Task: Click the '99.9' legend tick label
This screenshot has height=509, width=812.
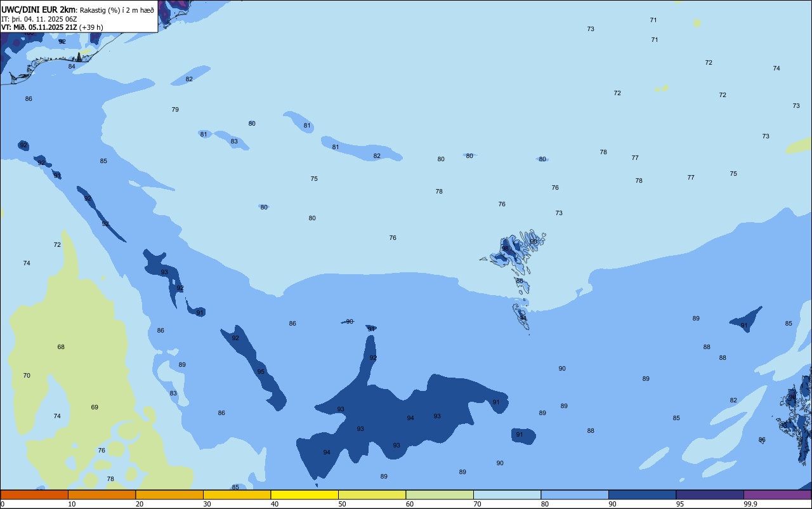Action: tap(750, 504)
